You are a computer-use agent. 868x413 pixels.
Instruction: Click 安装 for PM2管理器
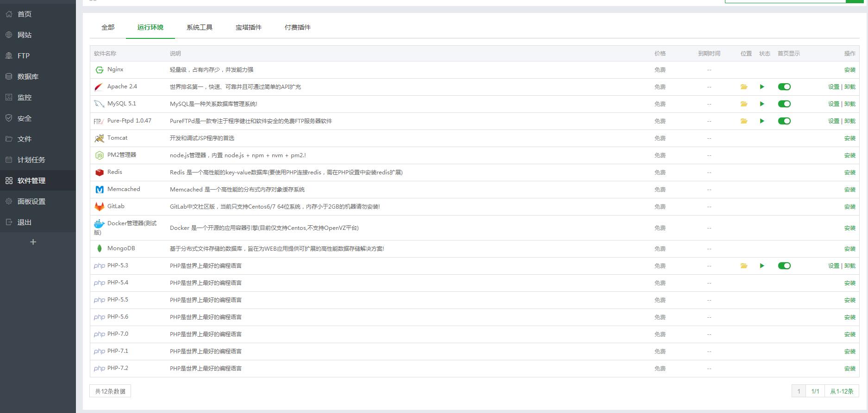(x=850, y=155)
